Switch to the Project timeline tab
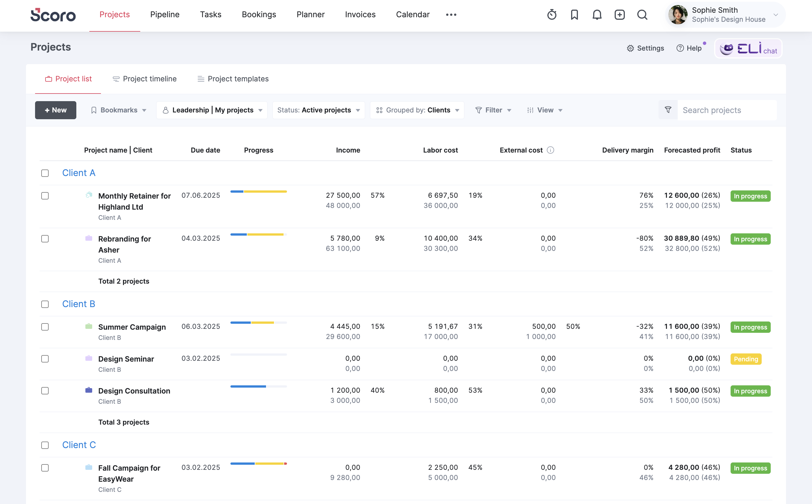The width and height of the screenshot is (812, 504). click(144, 79)
